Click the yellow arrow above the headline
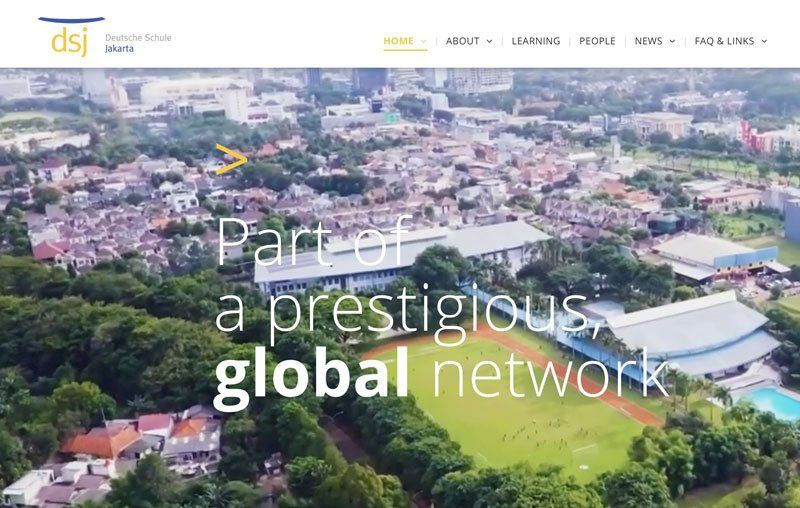The height and width of the screenshot is (508, 800). click(x=231, y=159)
